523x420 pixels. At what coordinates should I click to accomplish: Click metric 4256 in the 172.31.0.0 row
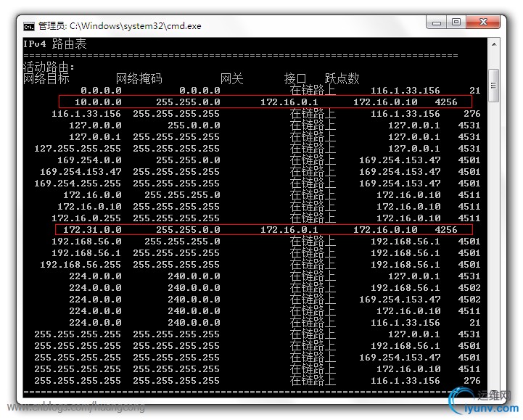pos(446,230)
